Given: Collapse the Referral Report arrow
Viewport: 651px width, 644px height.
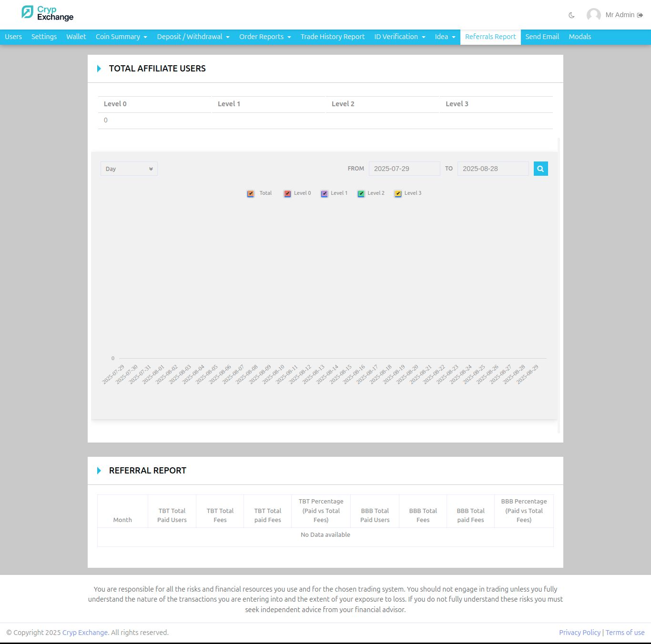Looking at the screenshot, I should [99, 471].
